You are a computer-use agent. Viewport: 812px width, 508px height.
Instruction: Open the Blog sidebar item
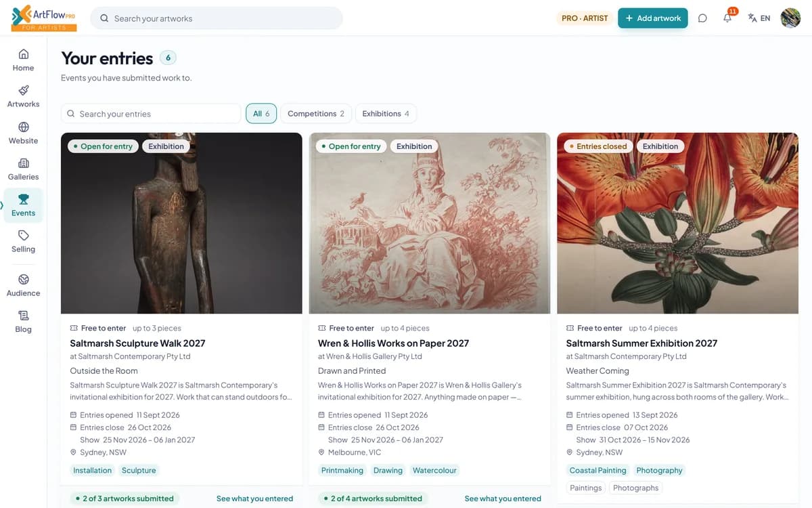[x=23, y=322]
